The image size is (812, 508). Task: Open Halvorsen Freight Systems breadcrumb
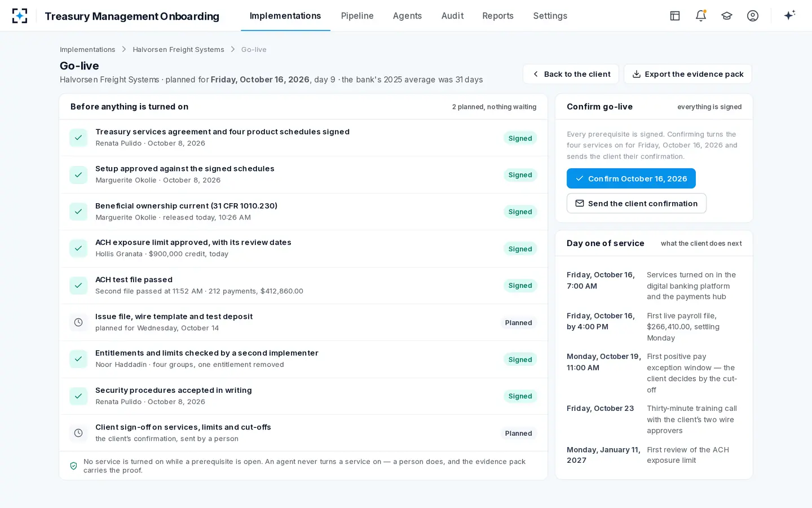coord(178,50)
